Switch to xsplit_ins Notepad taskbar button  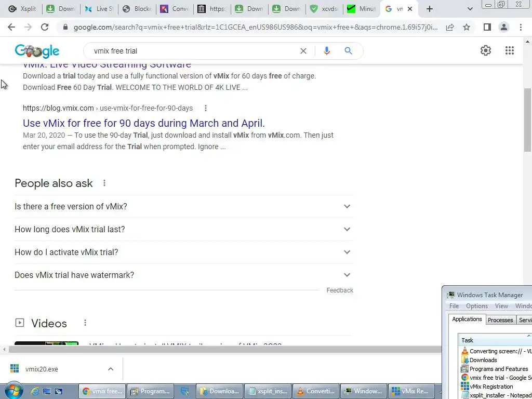pyautogui.click(x=268, y=391)
